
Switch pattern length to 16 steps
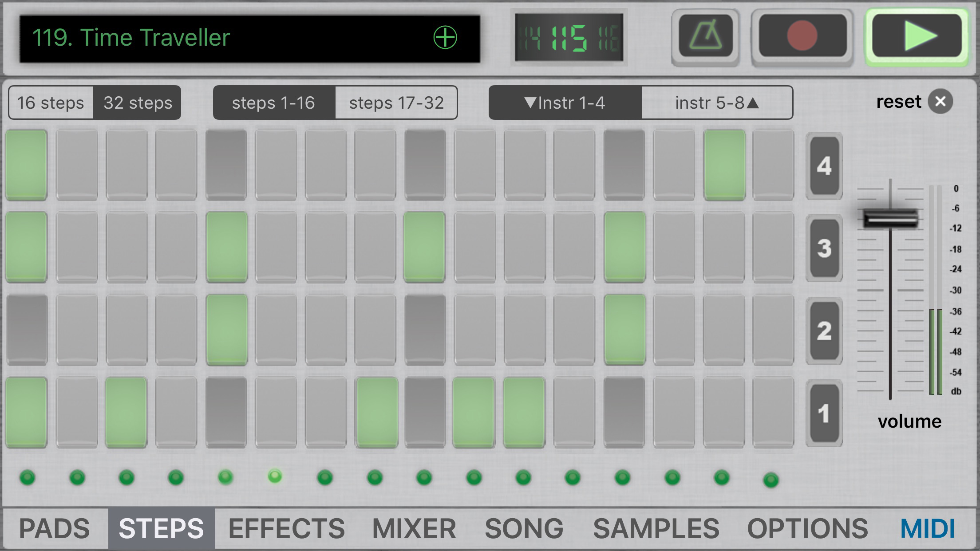pos(51,103)
